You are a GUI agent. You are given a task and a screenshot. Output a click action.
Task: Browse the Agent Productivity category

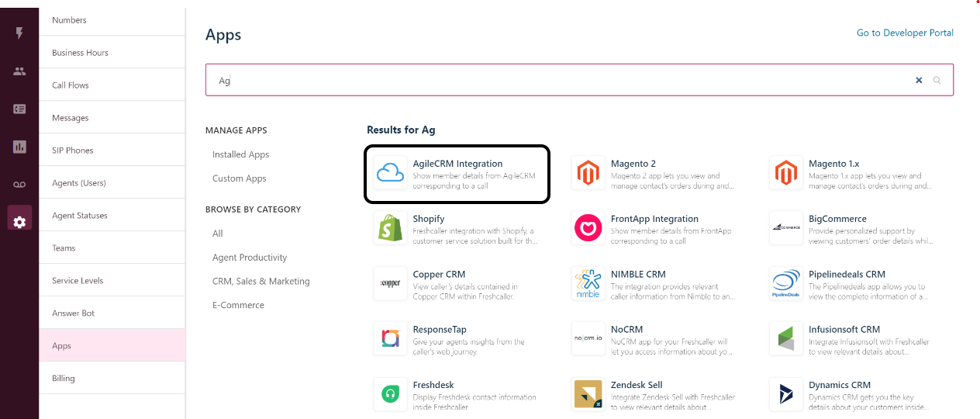coord(250,258)
